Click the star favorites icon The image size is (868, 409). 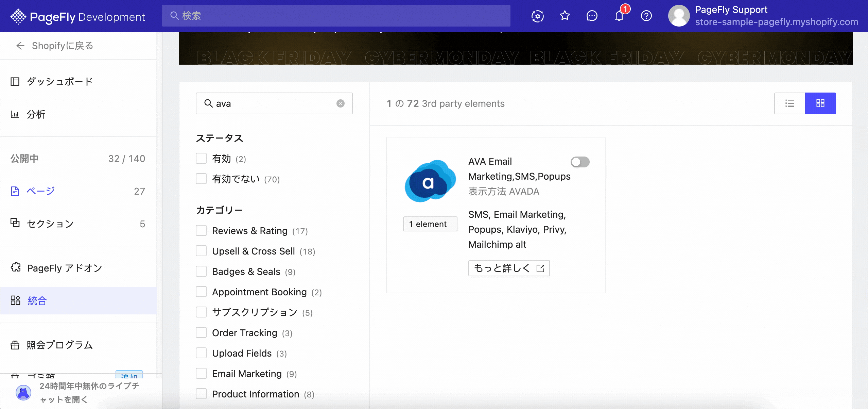coord(565,16)
